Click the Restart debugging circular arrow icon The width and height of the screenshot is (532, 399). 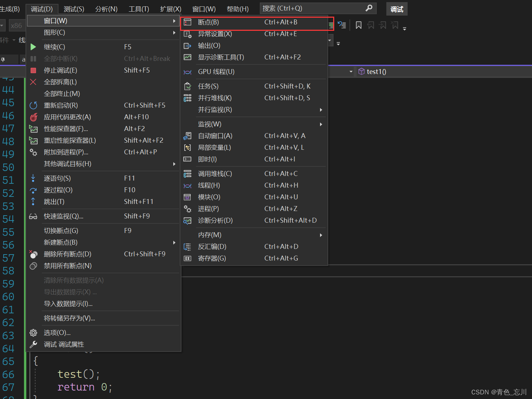point(33,106)
